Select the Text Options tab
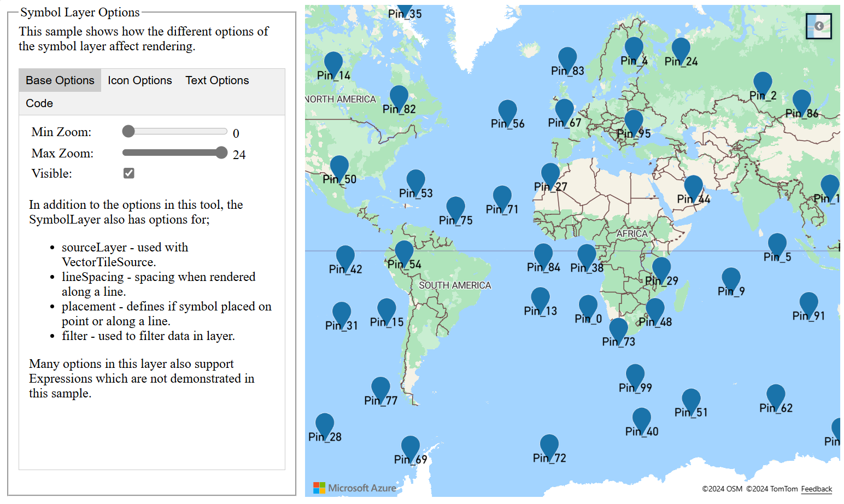Screen dimensions: 844x504 (217, 80)
